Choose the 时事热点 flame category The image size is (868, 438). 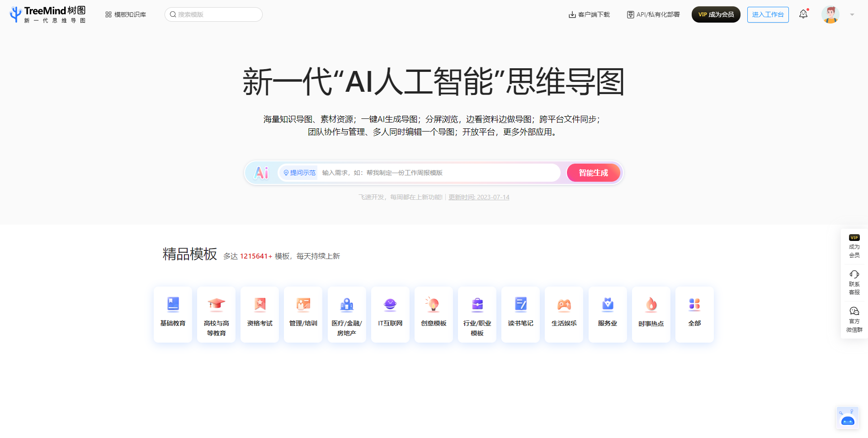tap(651, 314)
